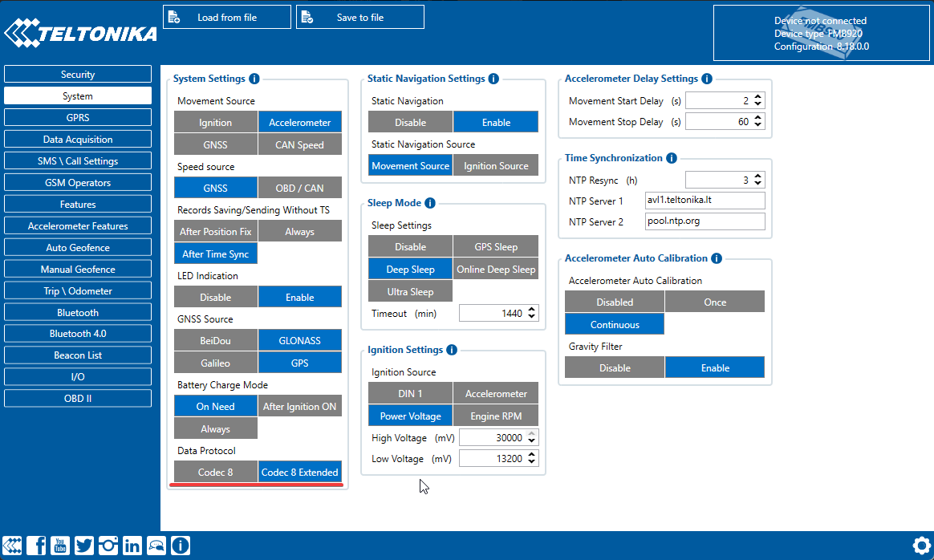Set Movement Source to Ignition
934x560 pixels.
(x=216, y=122)
